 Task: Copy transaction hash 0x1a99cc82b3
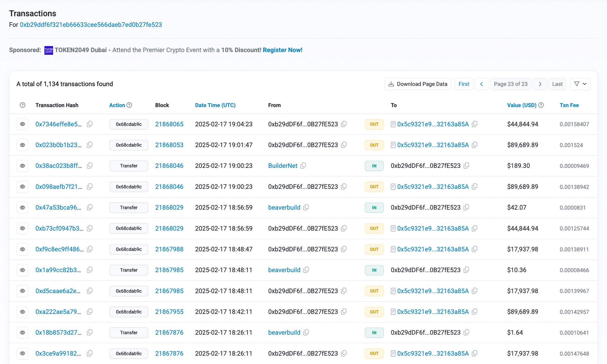(x=90, y=270)
